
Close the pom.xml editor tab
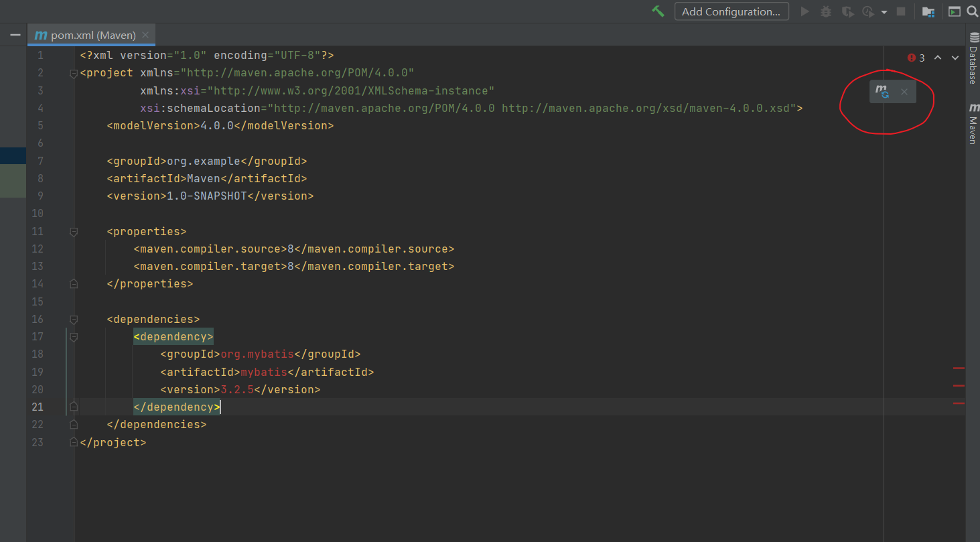click(x=145, y=35)
